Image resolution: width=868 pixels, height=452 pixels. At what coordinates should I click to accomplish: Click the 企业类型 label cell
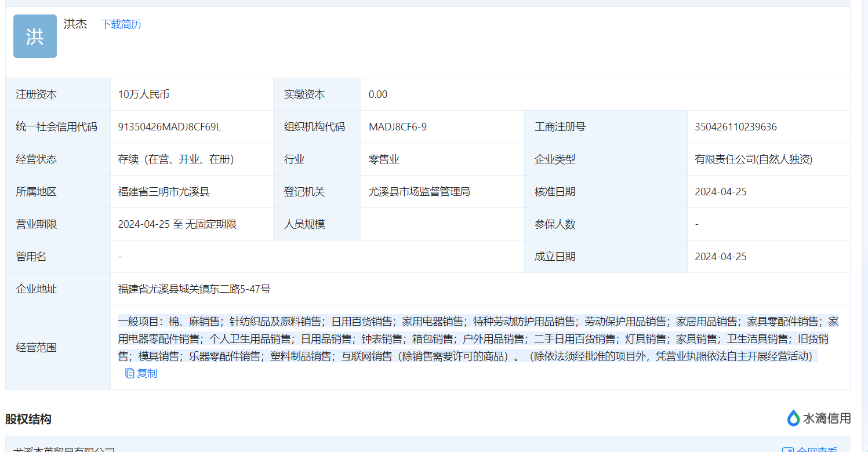coord(606,159)
